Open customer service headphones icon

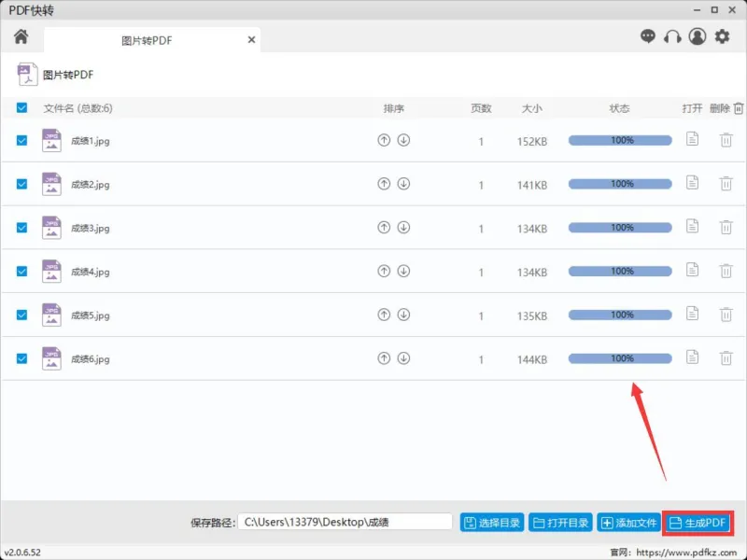point(672,36)
